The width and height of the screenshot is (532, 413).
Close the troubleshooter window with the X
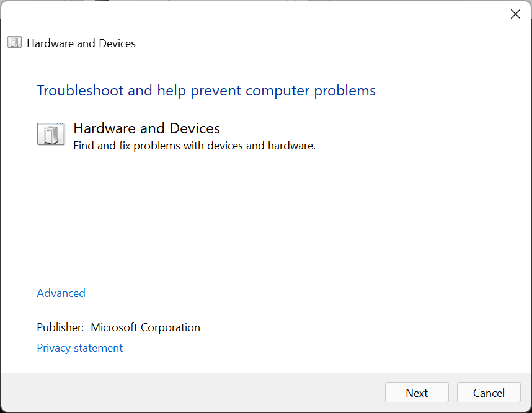(x=515, y=14)
